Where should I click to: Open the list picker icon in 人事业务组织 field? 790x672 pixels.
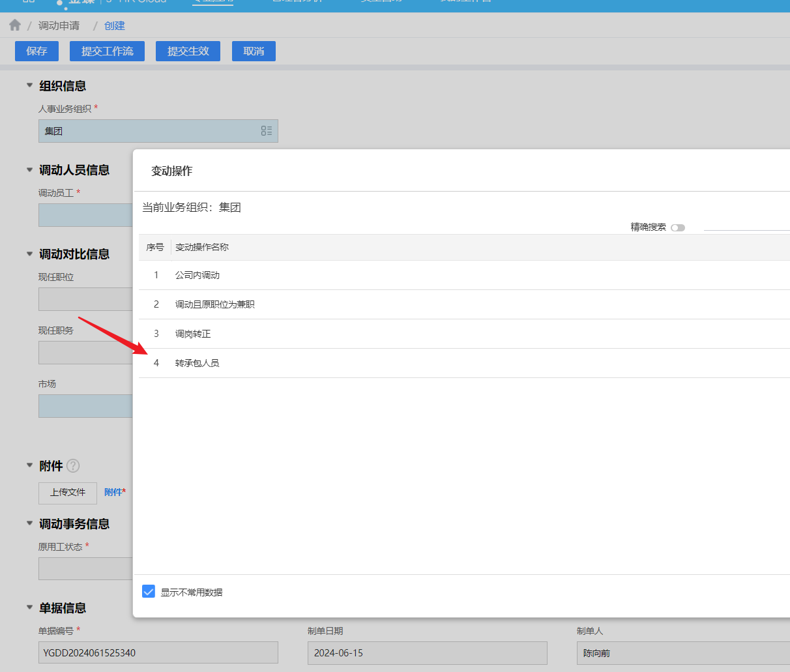[x=266, y=131]
